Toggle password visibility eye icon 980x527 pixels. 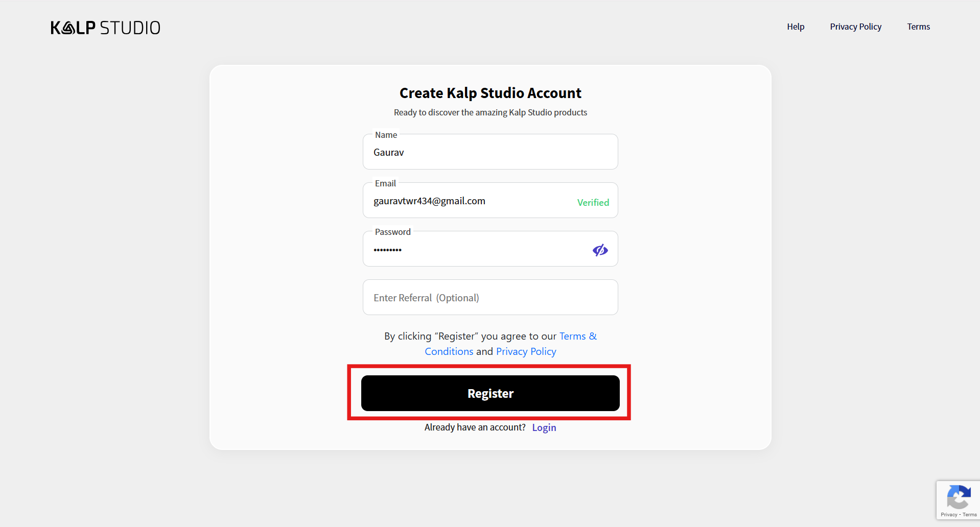point(600,250)
